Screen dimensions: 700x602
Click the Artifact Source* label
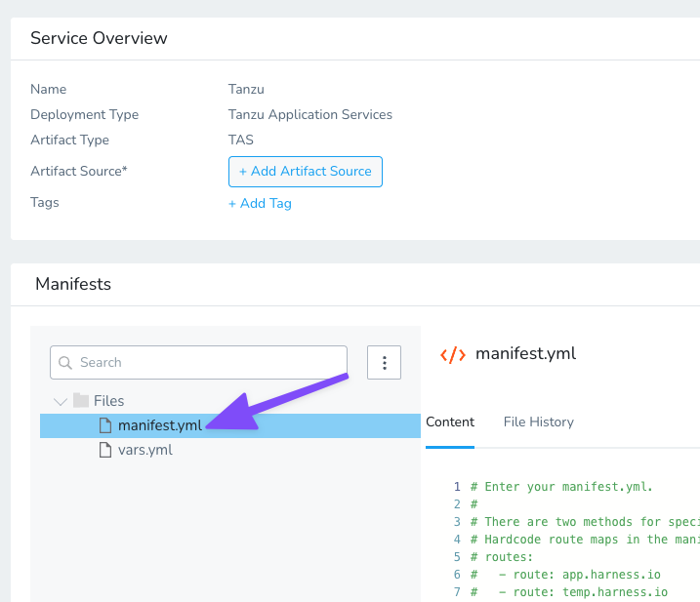tap(78, 172)
